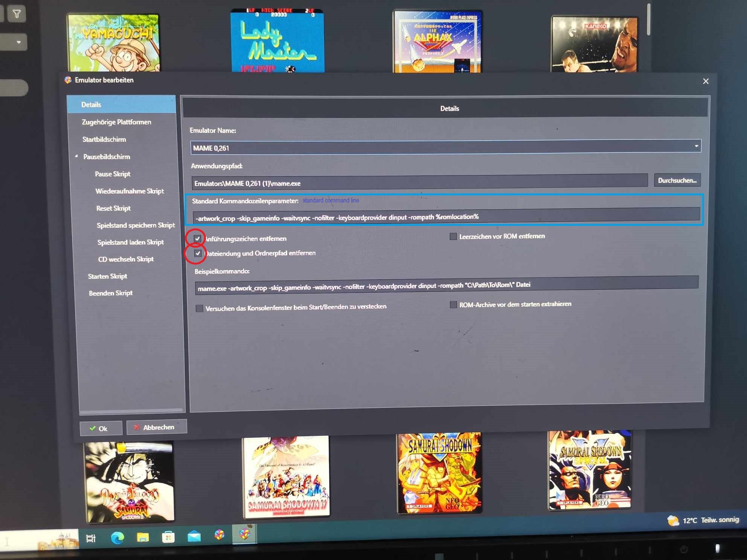Open File Explorer from the taskbar
Viewport: 747px width, 560px height.
click(x=143, y=537)
